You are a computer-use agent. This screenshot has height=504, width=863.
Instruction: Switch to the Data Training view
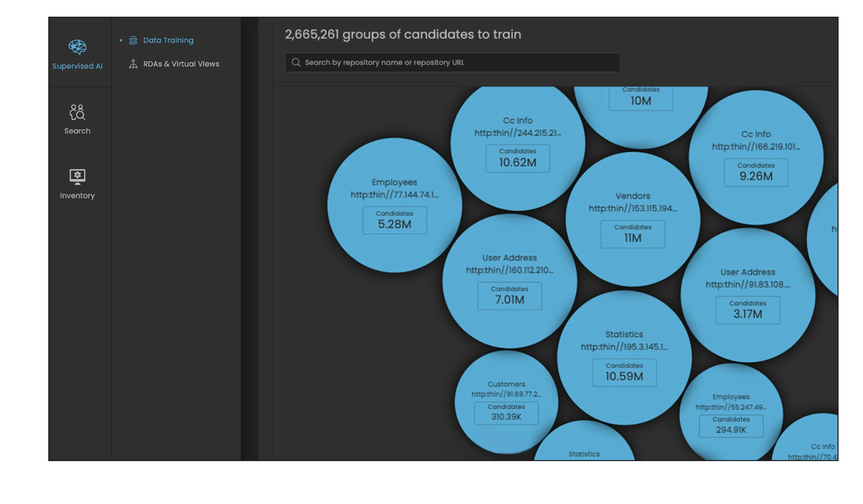[168, 40]
